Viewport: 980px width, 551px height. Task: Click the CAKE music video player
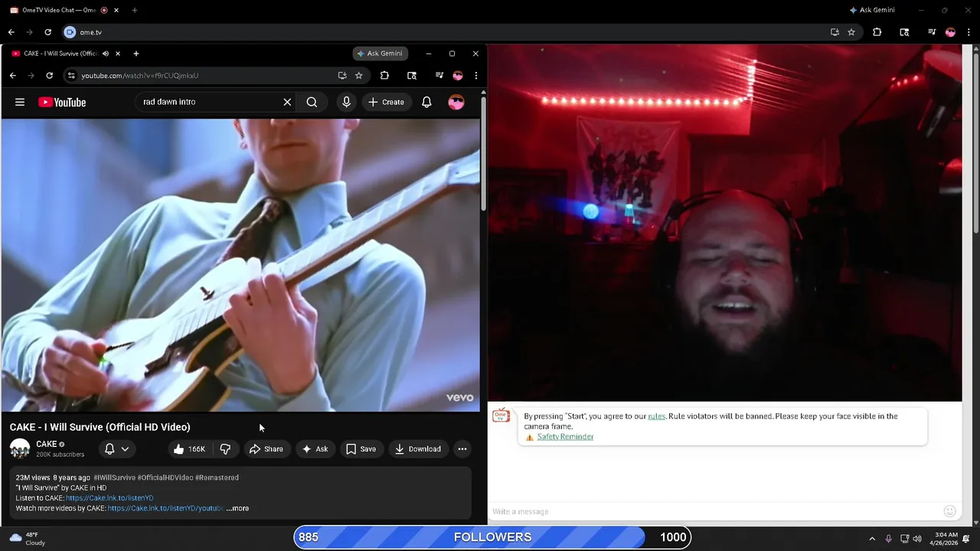[x=240, y=265]
